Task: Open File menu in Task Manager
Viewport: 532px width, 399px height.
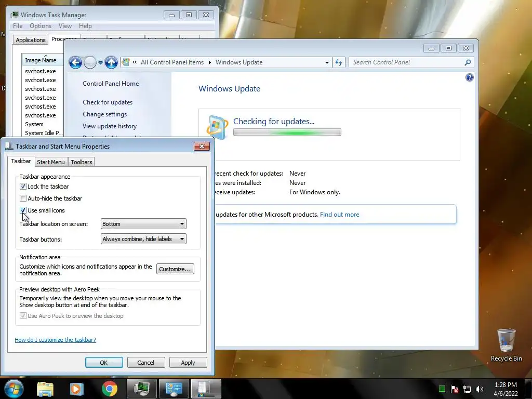Action: (x=18, y=26)
